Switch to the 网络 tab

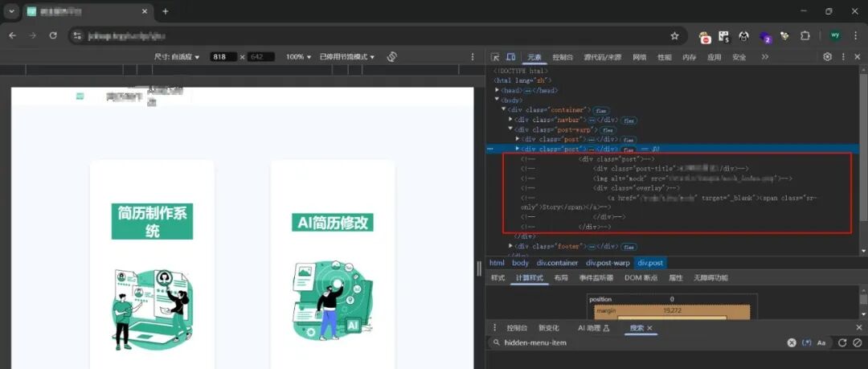[640, 57]
